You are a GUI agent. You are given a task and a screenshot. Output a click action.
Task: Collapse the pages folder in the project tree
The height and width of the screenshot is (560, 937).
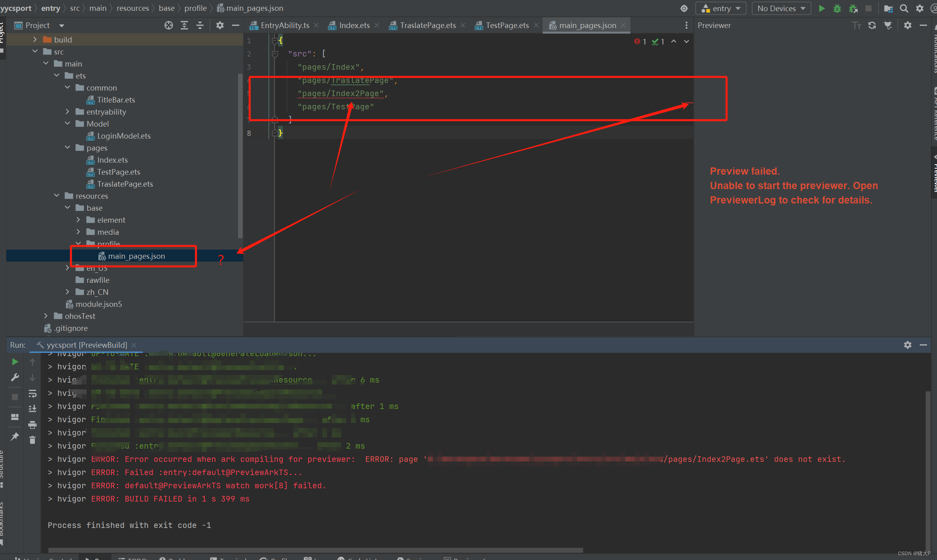click(x=67, y=147)
